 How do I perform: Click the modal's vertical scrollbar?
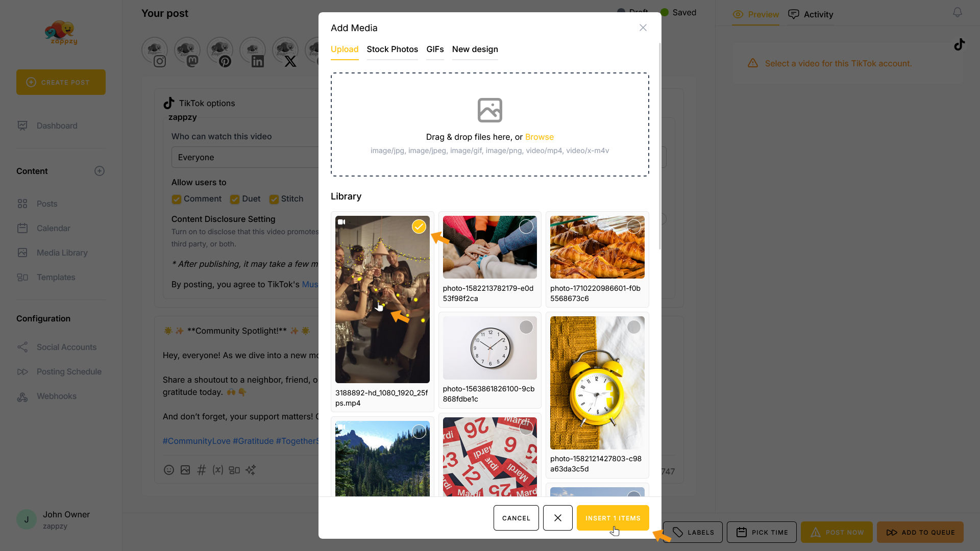pos(659,148)
